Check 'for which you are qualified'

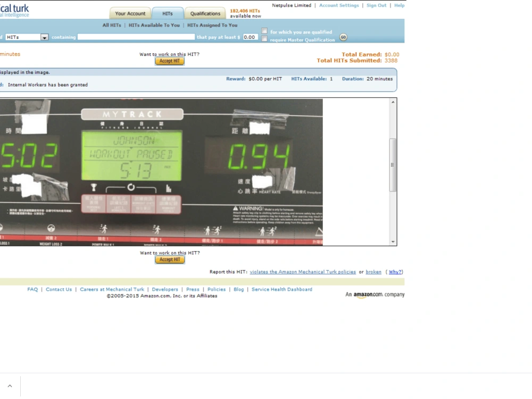264,31
